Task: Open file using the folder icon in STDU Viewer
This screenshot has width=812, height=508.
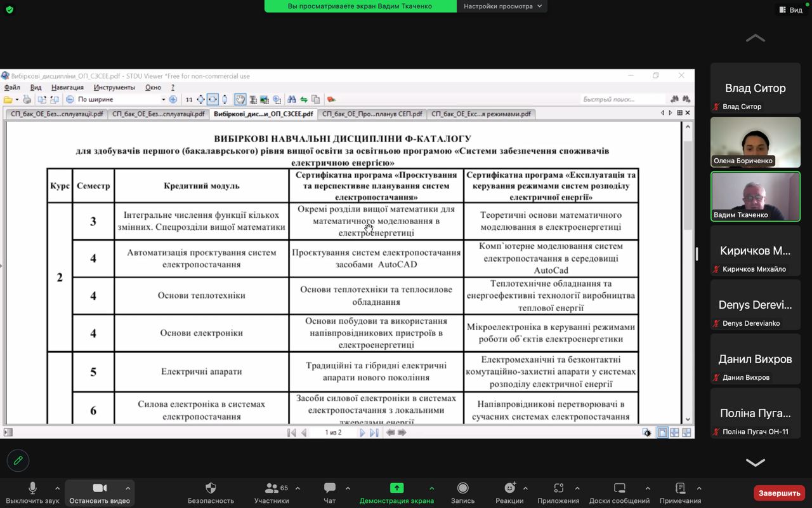Action: [x=8, y=100]
